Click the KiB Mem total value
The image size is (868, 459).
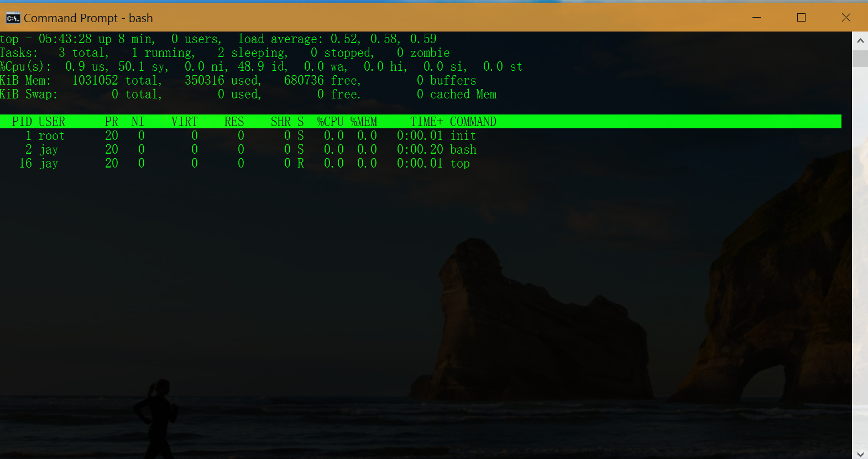(x=95, y=81)
